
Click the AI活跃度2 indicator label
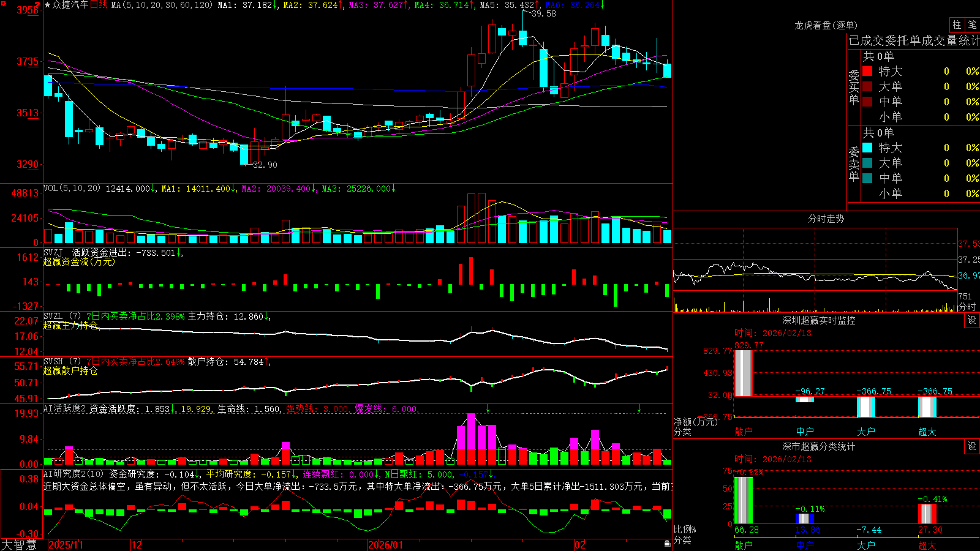point(65,408)
